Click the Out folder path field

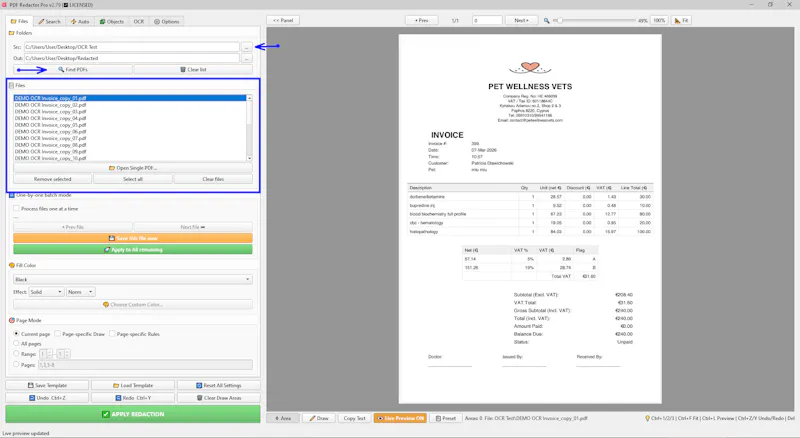click(132, 58)
